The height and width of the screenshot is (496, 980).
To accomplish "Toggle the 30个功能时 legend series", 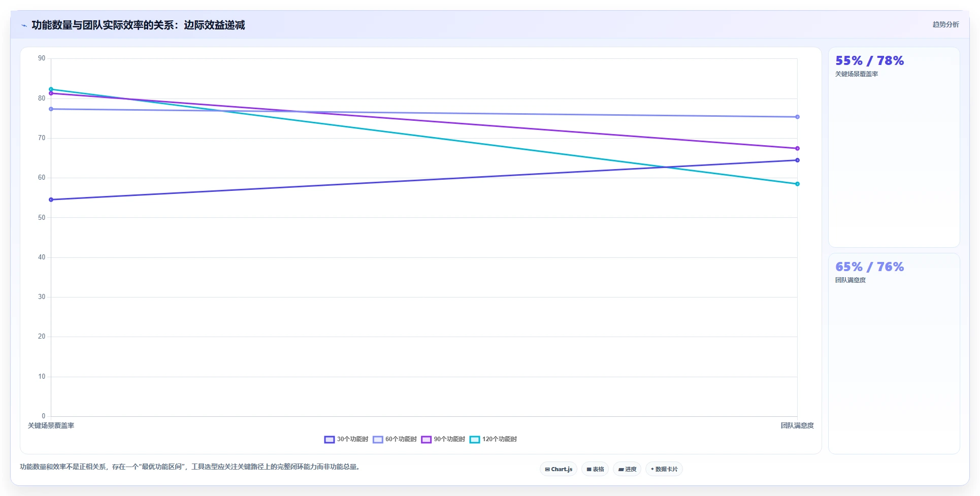I will click(346, 439).
